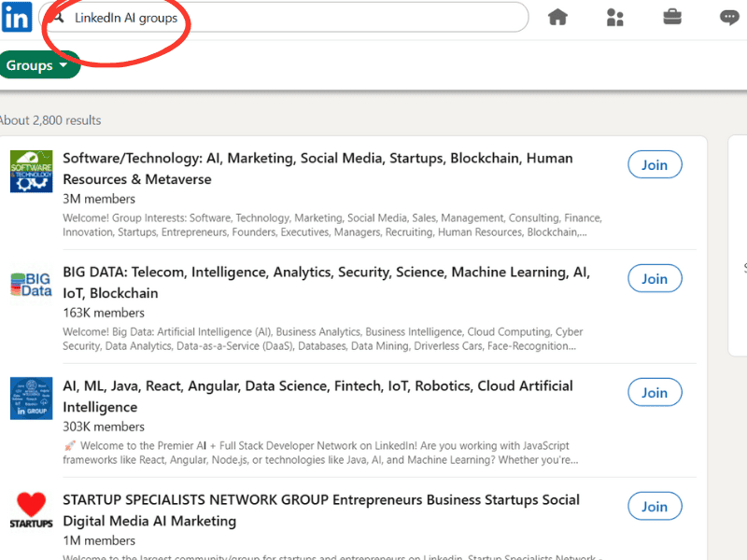
Task: Click the Startups heart logo thumbnail
Action: coord(32,511)
